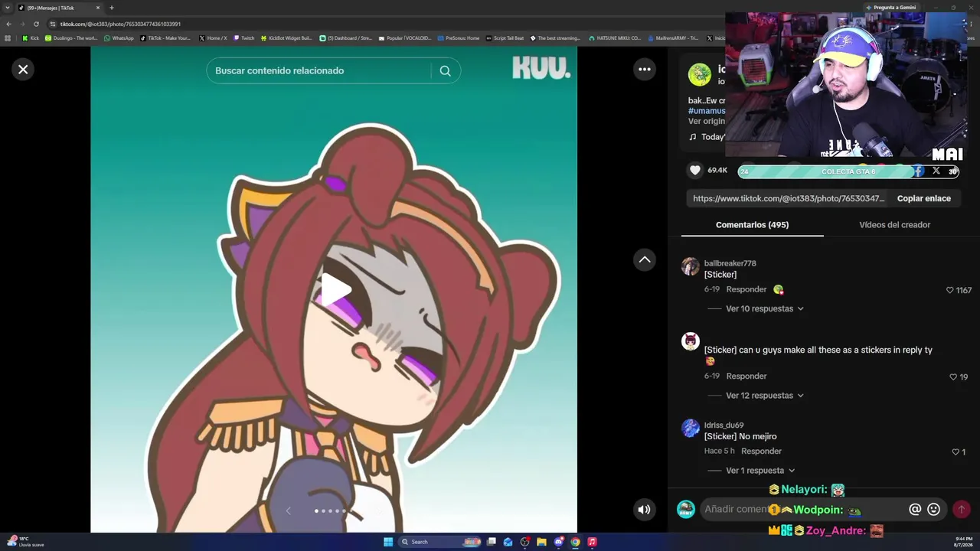This screenshot has width=980, height=551.
Task: Open File Explorer from the taskbar
Action: pyautogui.click(x=541, y=542)
